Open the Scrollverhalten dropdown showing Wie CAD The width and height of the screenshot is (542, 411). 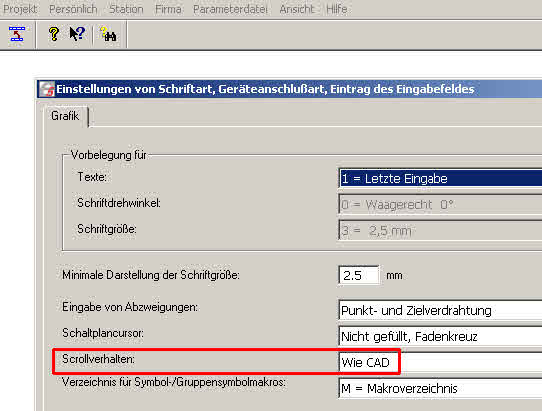440,362
